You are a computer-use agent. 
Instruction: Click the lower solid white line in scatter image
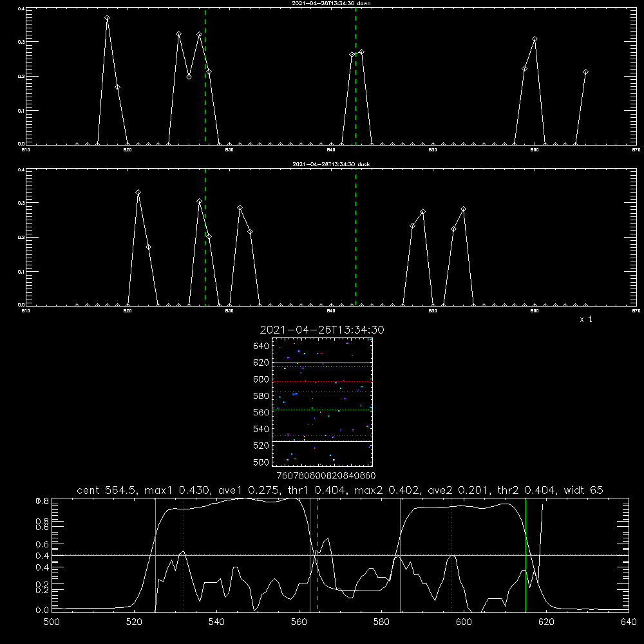click(322, 441)
